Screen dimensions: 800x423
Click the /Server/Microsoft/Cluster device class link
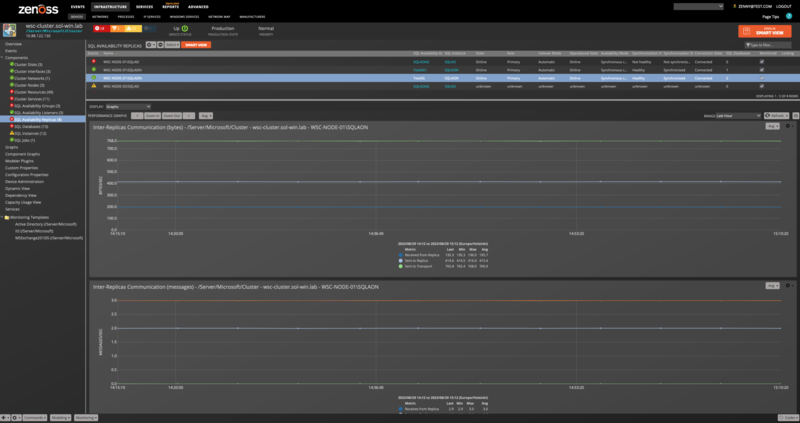(54, 31)
